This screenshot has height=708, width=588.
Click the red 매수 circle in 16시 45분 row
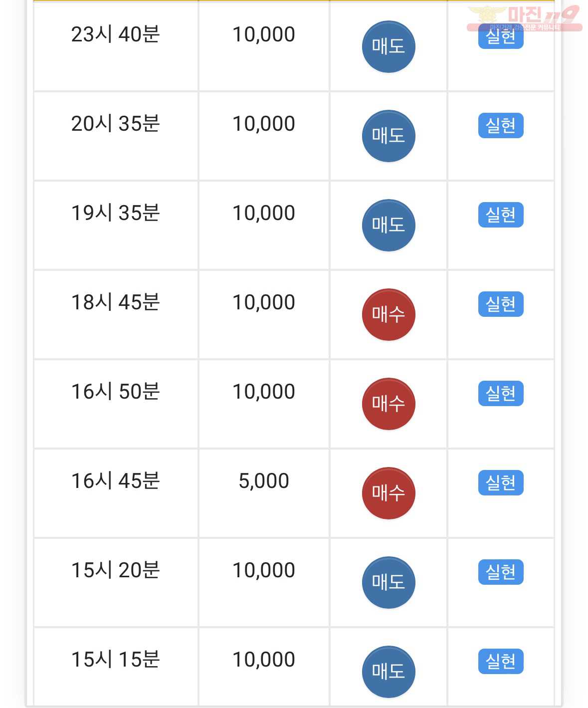click(x=389, y=493)
